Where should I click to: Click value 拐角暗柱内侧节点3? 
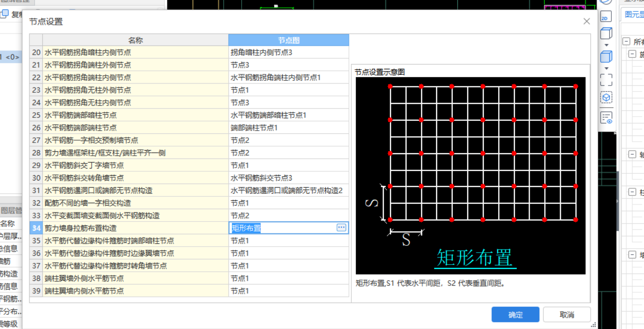coord(289,53)
